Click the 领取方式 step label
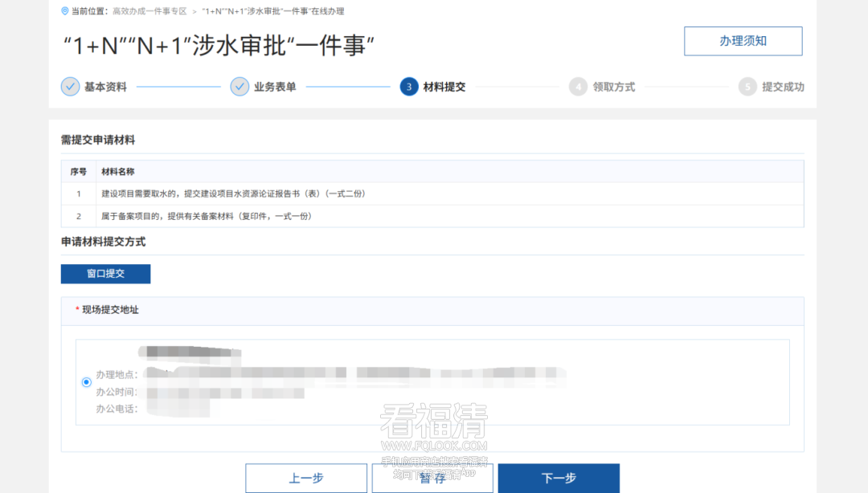This screenshot has width=868, height=493. tap(616, 86)
